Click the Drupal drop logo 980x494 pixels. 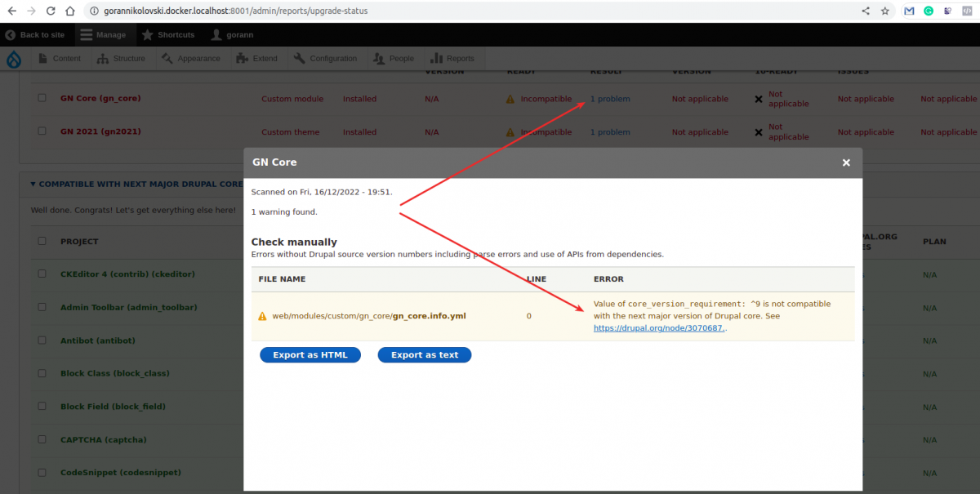(x=14, y=59)
